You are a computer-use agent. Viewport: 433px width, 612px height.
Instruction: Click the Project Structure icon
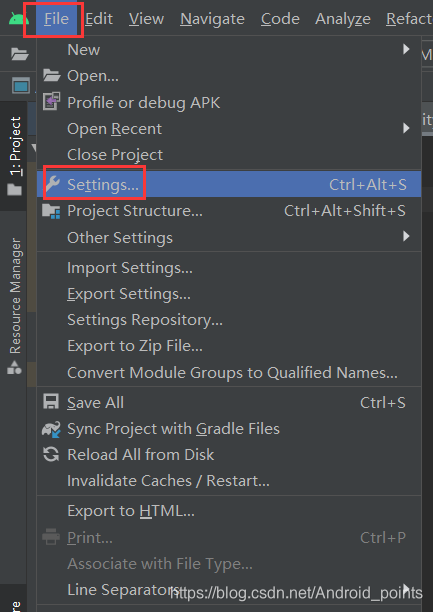(x=51, y=211)
